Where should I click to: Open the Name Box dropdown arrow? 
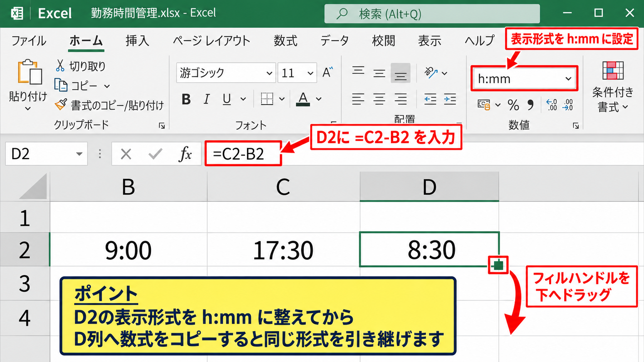pyautogui.click(x=79, y=154)
